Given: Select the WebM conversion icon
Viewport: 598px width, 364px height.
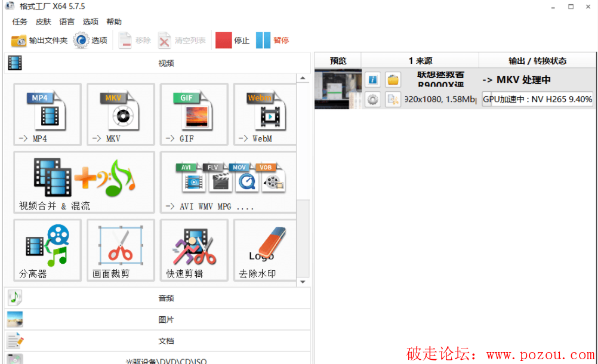Looking at the screenshot, I should [264, 114].
